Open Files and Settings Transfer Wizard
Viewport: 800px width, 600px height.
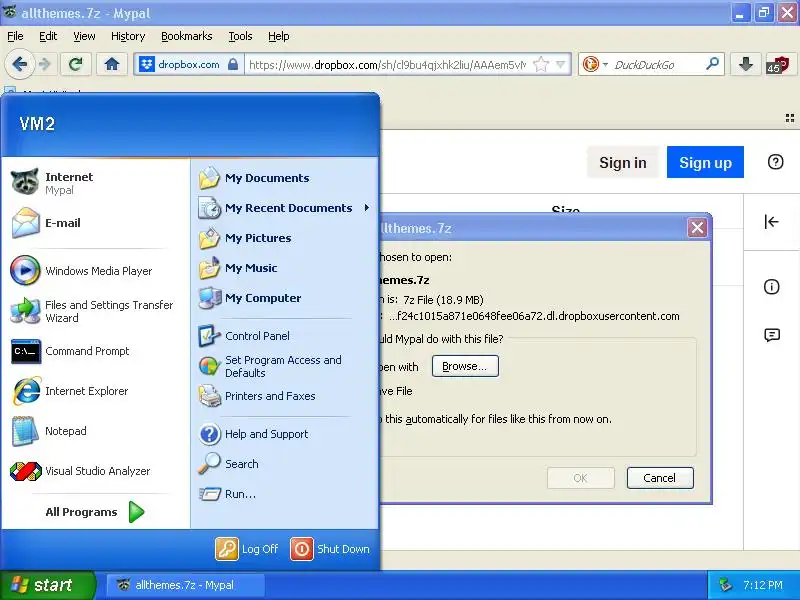coord(95,311)
